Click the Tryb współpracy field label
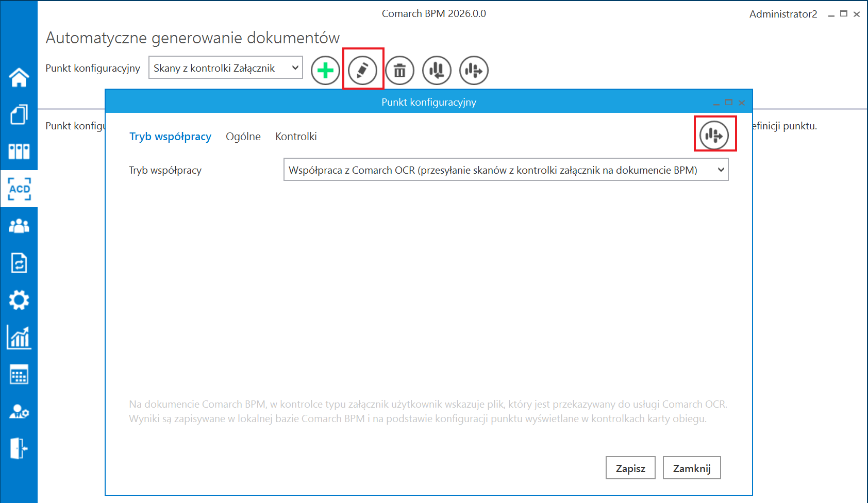This screenshot has height=503, width=868. 165,170
